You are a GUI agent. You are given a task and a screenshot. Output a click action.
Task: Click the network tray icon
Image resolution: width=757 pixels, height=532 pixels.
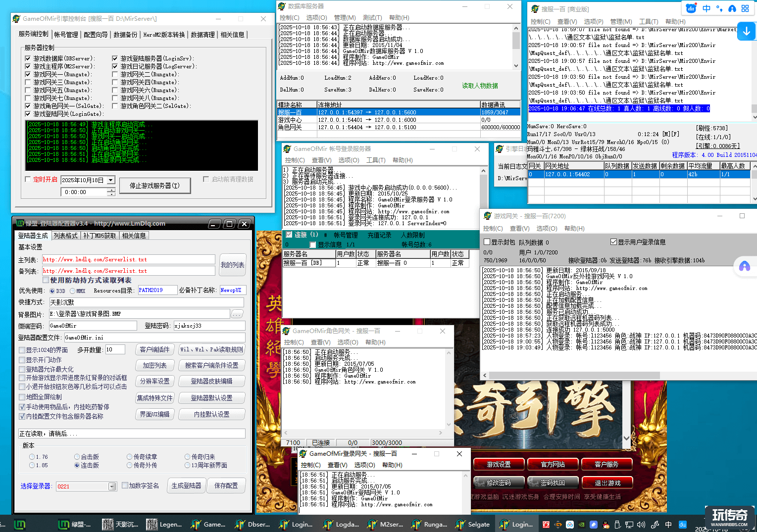pos(629,525)
